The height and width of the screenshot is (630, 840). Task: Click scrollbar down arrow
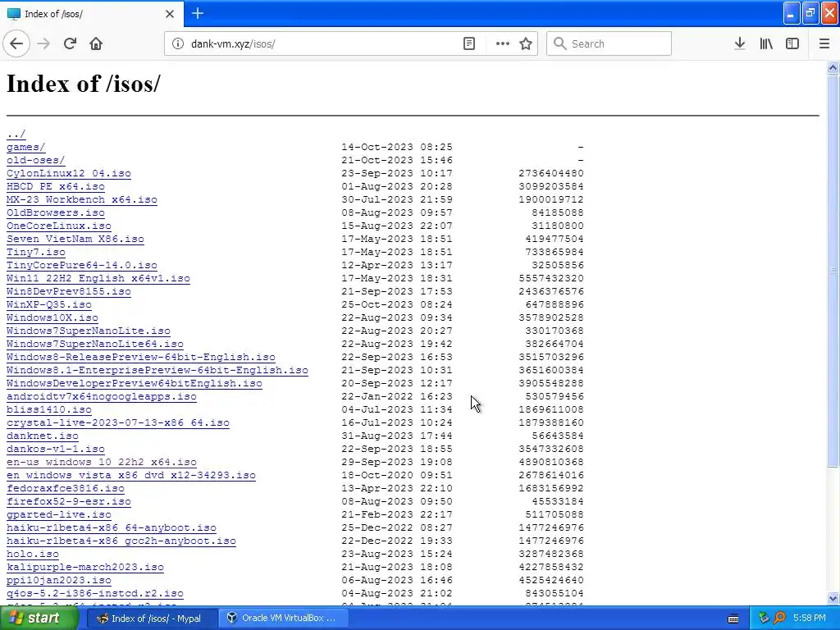pyautogui.click(x=833, y=598)
